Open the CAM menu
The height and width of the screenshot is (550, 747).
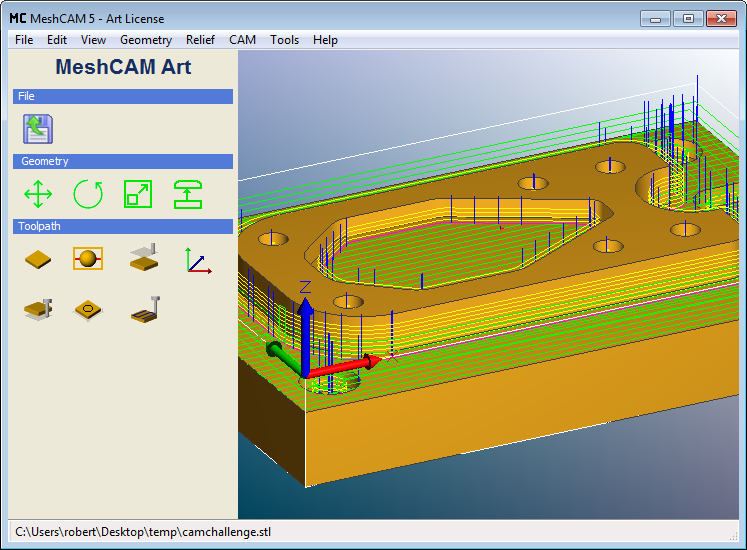pyautogui.click(x=242, y=40)
